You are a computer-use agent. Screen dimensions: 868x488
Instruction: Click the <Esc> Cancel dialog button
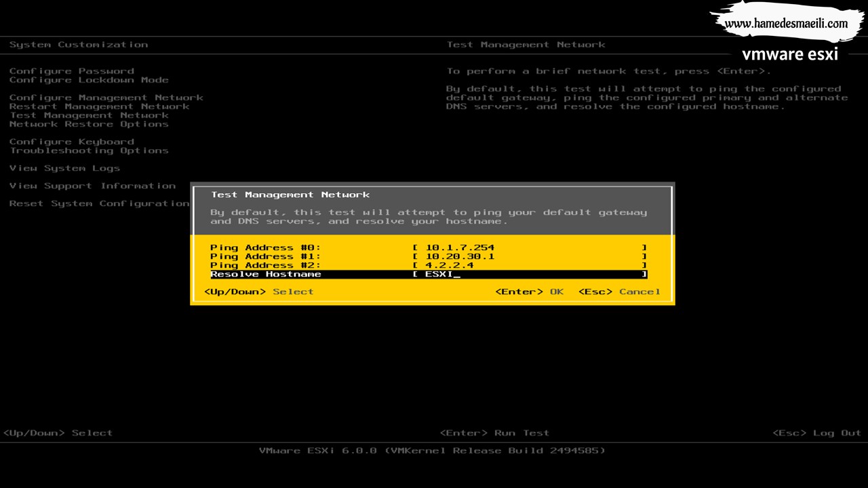click(x=619, y=291)
